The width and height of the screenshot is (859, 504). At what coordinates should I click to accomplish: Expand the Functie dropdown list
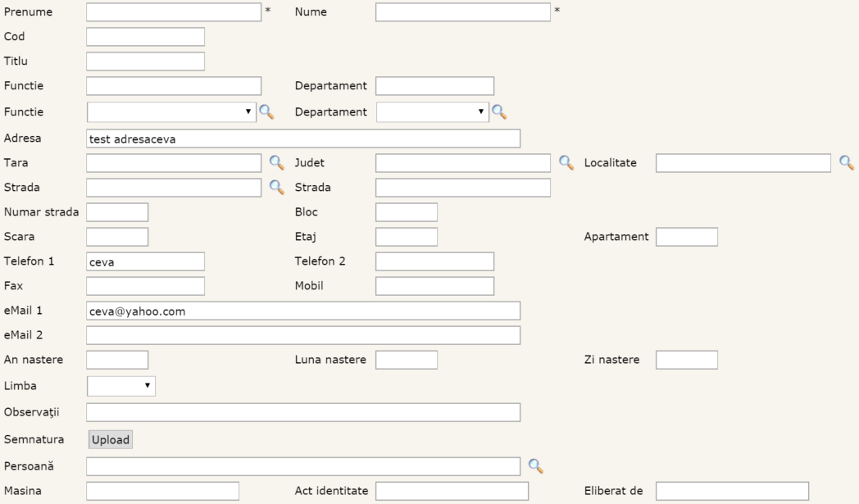point(171,112)
